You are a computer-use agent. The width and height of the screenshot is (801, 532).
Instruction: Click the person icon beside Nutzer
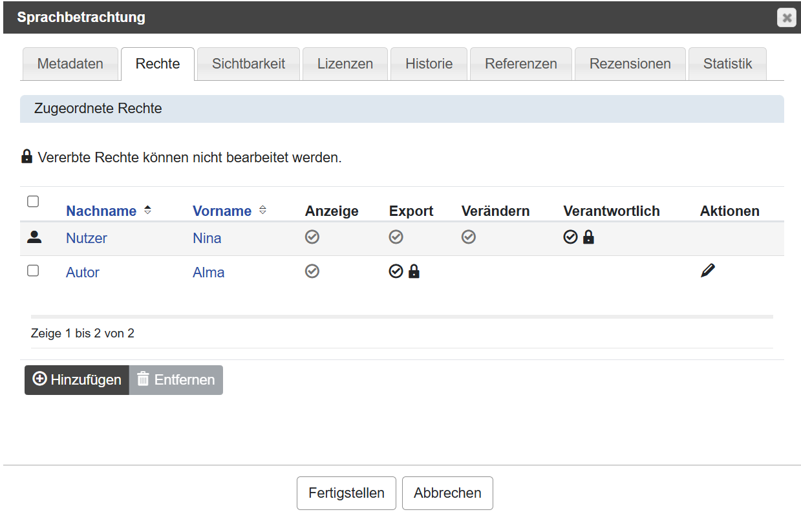coord(34,237)
